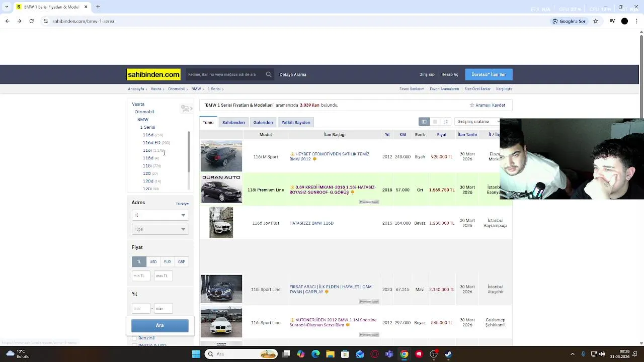Select GBP currency toggle

[x=181, y=261]
